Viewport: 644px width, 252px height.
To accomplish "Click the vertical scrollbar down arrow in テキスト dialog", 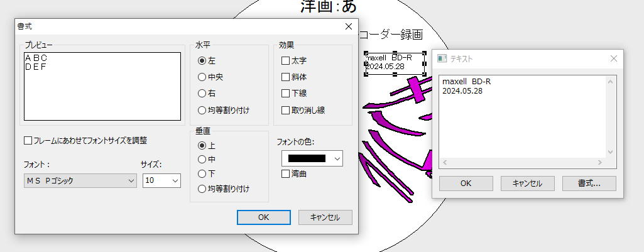I will [610, 153].
